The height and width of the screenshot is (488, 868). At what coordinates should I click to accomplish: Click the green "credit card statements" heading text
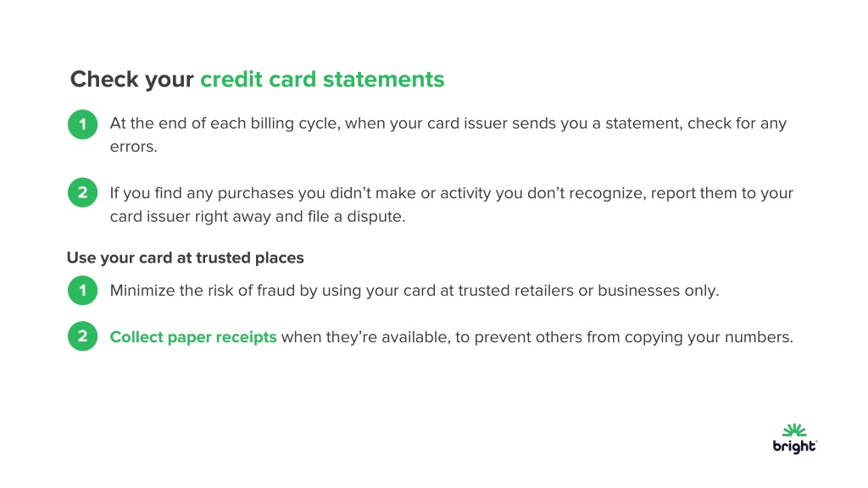click(x=322, y=79)
